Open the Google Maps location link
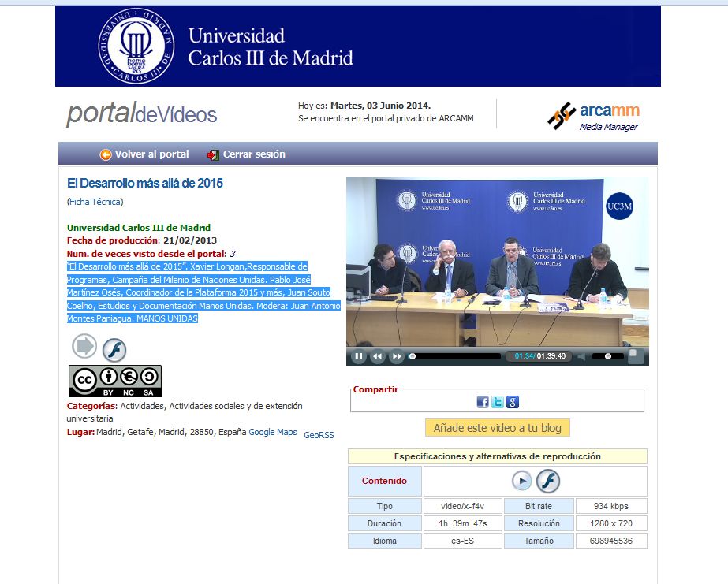This screenshot has height=584, width=728. click(x=273, y=433)
